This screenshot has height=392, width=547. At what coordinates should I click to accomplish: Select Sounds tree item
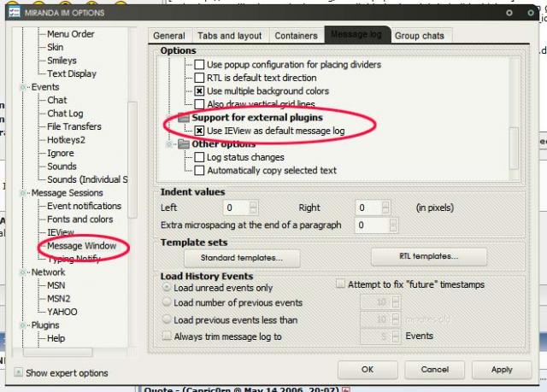point(62,167)
